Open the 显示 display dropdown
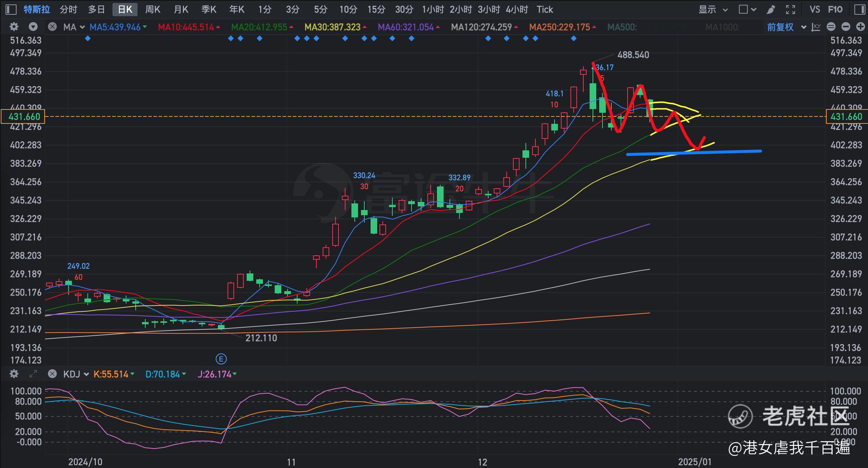Screen dimensions: 868x468 (713, 10)
